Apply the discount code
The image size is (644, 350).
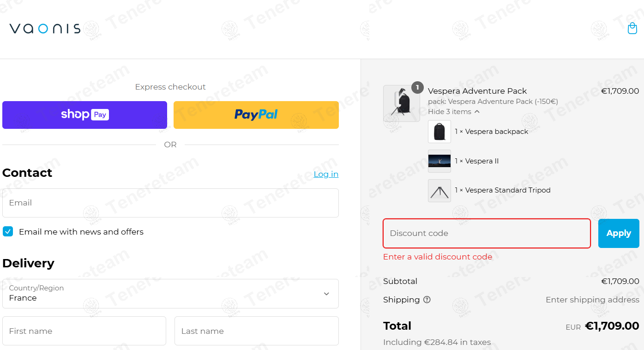coord(619,233)
